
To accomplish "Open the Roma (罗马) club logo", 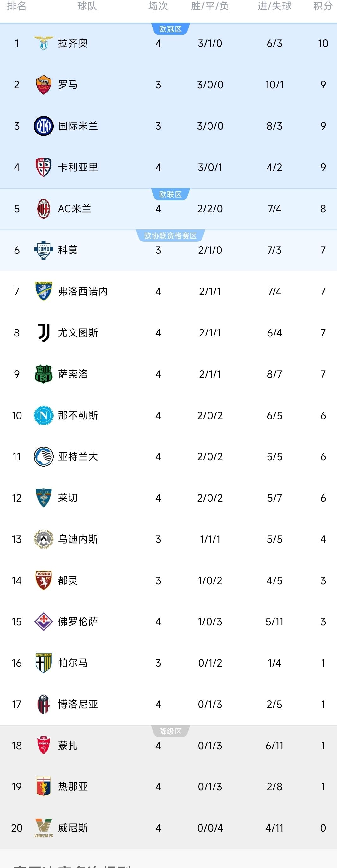I will pos(44,85).
